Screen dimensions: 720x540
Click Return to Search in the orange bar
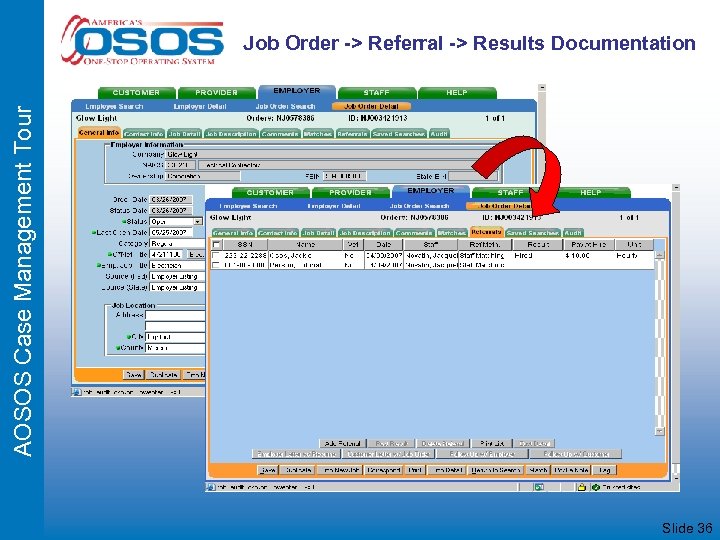495,470
